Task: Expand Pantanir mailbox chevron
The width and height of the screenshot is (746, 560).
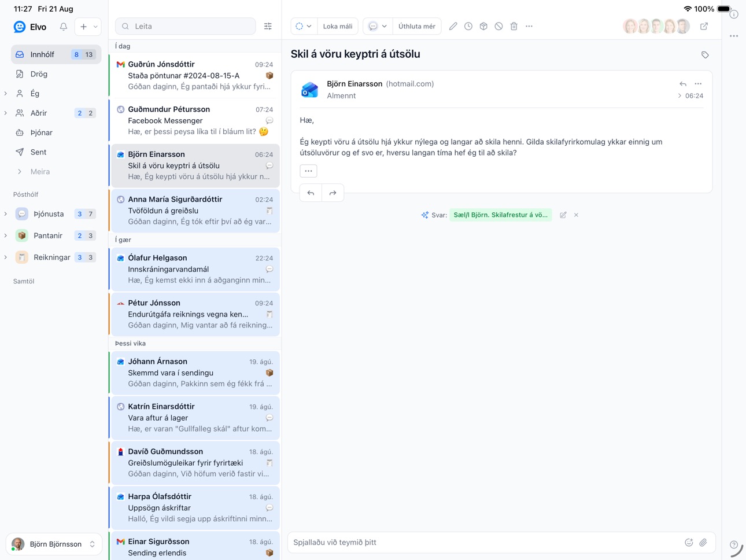Action: pos(6,235)
